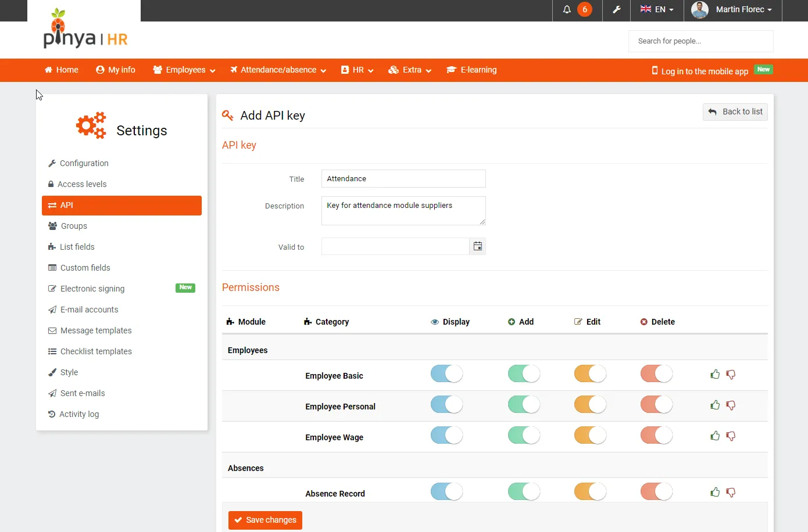Click the notification count badge 6
The width and height of the screenshot is (808, 532).
[x=585, y=9]
